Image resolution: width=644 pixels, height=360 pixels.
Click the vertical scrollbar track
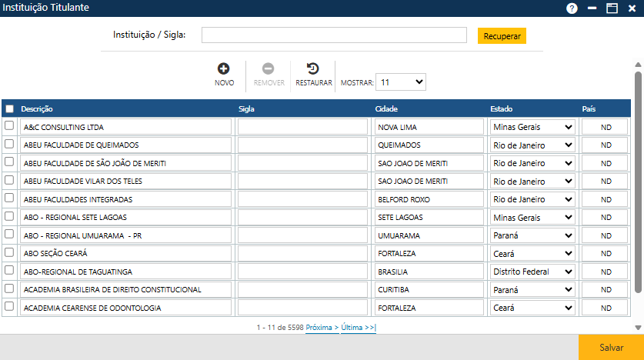(x=638, y=308)
